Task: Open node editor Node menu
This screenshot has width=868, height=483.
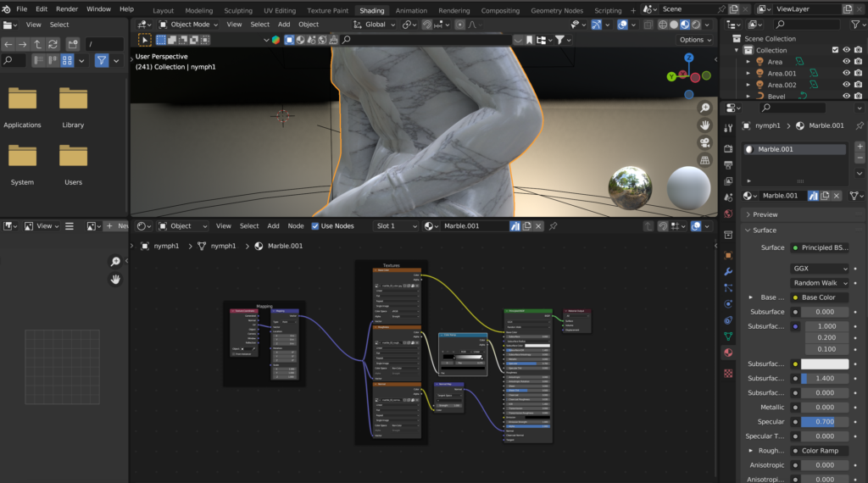Action: tap(296, 225)
